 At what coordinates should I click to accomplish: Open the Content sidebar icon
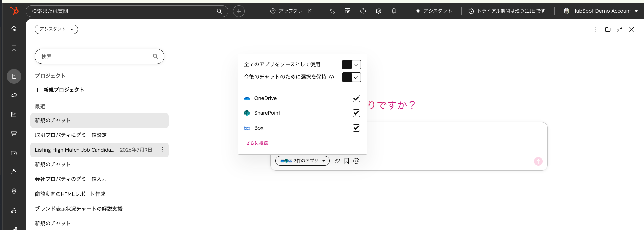[x=14, y=114]
